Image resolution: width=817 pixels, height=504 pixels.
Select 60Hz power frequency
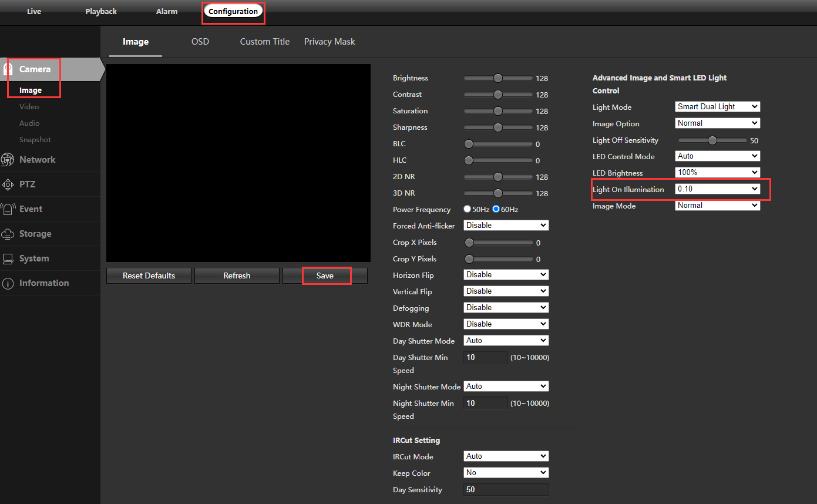(x=496, y=209)
